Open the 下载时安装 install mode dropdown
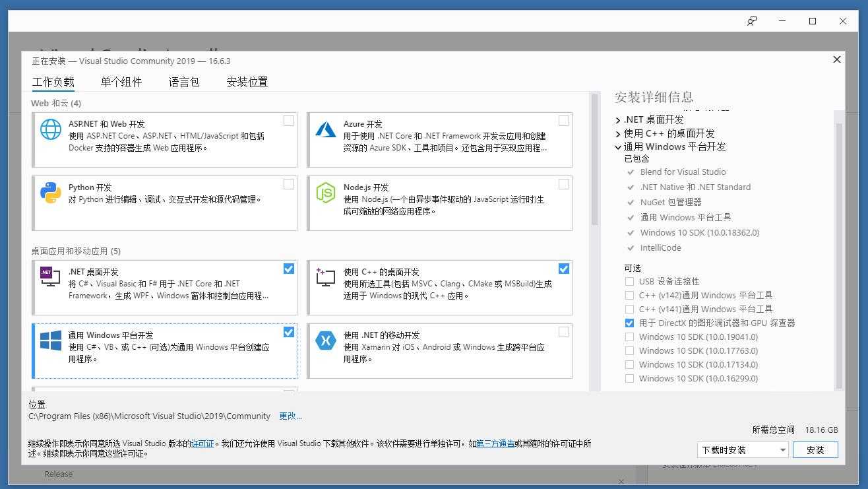Screen dimensions: 868x489 [743, 450]
